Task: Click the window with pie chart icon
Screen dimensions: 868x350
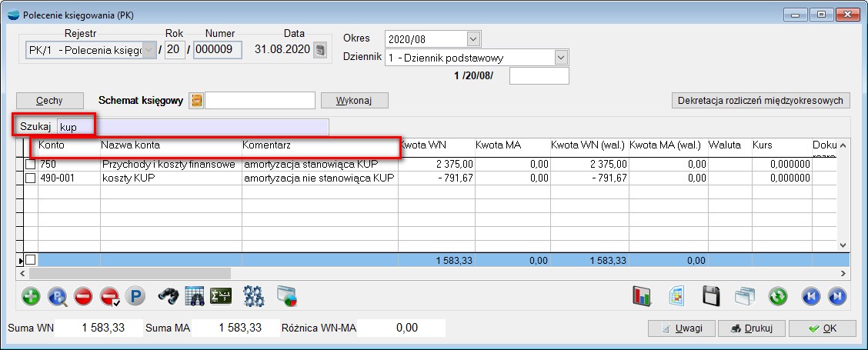Action: coord(287,296)
